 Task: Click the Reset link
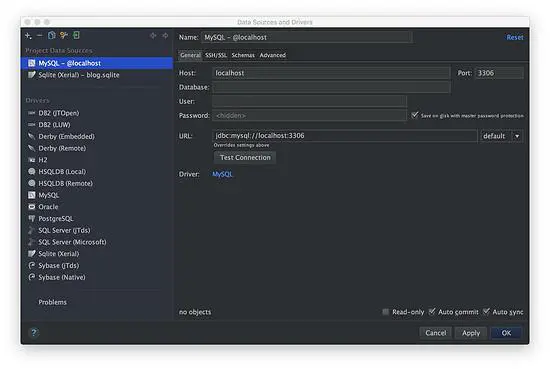point(515,37)
